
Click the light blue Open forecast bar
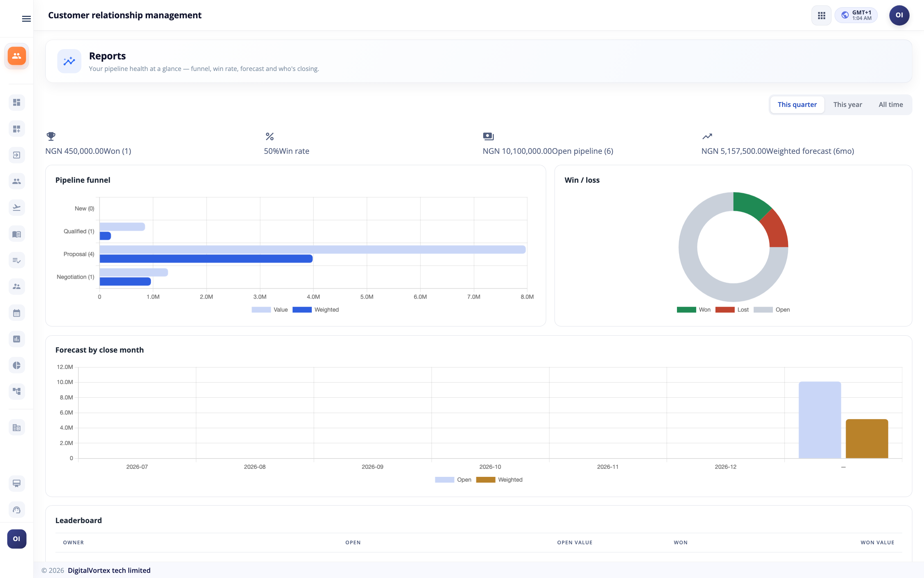[x=820, y=420]
